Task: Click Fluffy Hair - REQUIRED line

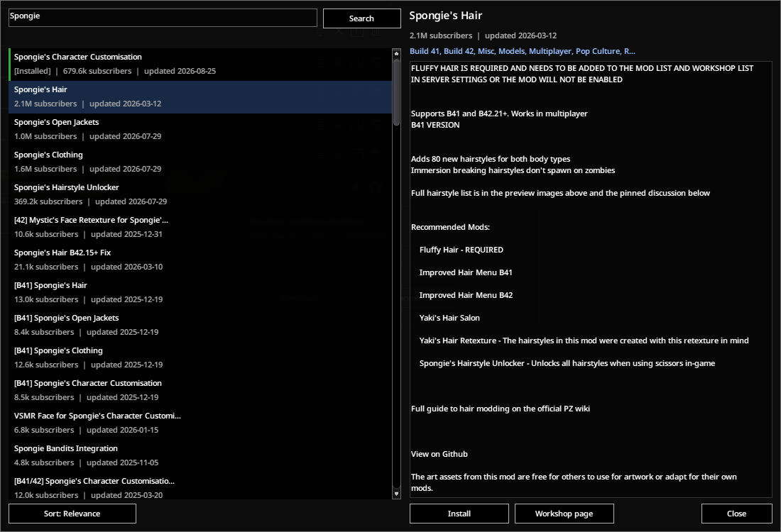Action: (461, 250)
